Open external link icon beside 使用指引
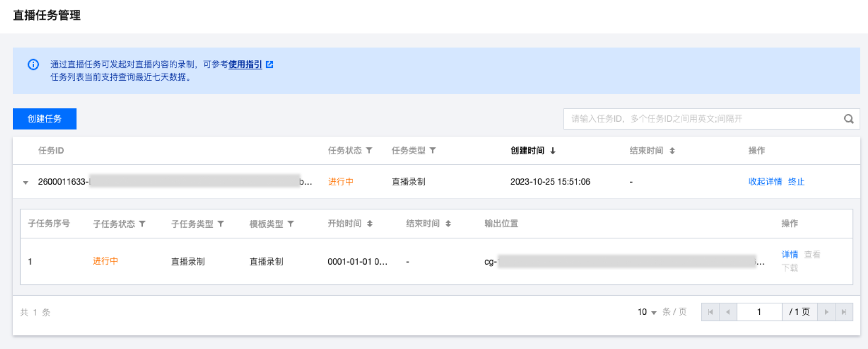The width and height of the screenshot is (868, 349). click(x=270, y=65)
